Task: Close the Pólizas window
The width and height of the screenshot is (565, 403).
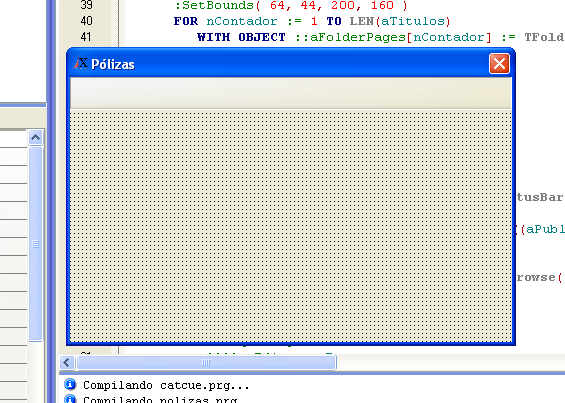Action: (499, 63)
